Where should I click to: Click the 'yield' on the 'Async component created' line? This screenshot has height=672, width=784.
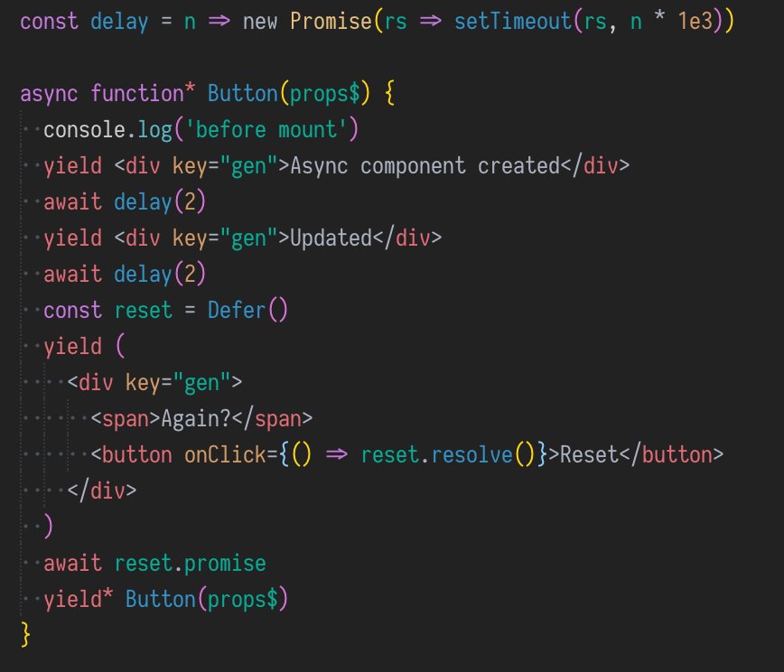[x=72, y=166]
